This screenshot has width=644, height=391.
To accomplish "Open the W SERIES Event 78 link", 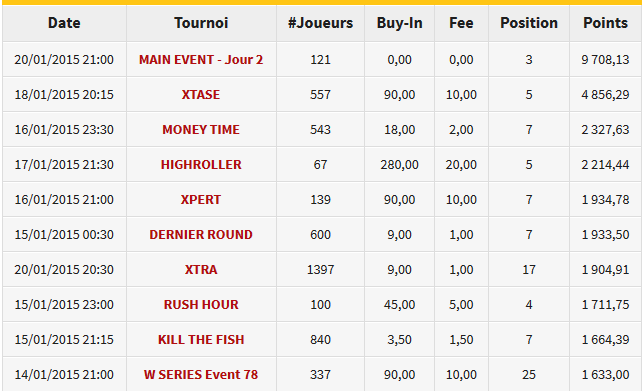I will click(201, 374).
